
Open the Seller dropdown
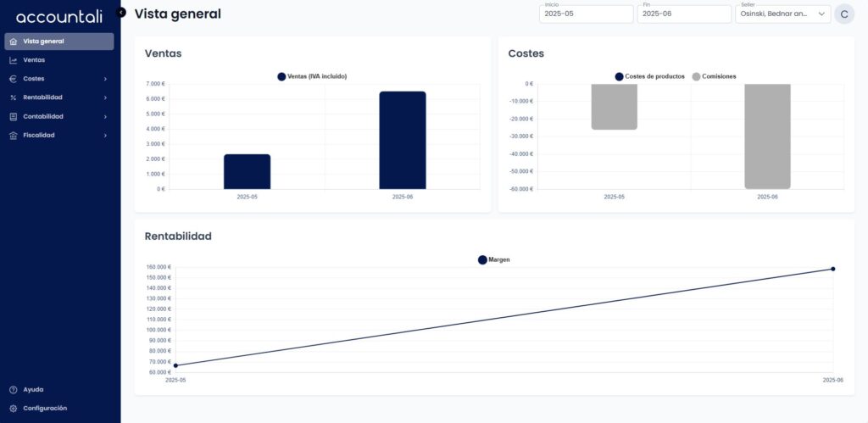(x=782, y=14)
